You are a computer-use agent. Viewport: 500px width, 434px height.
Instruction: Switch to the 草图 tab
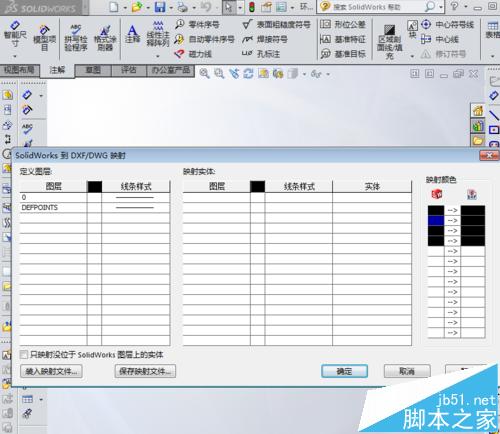[x=93, y=70]
